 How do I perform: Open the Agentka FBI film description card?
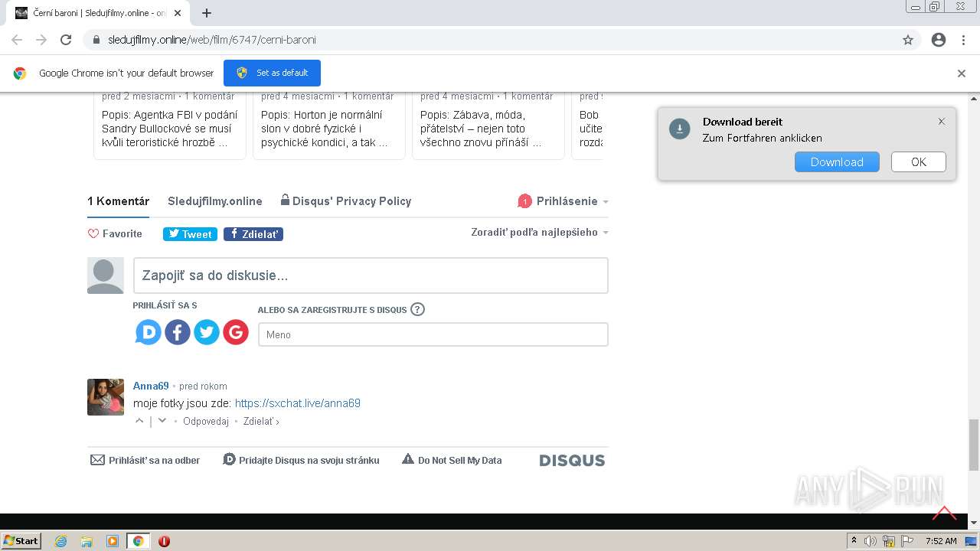coord(170,126)
